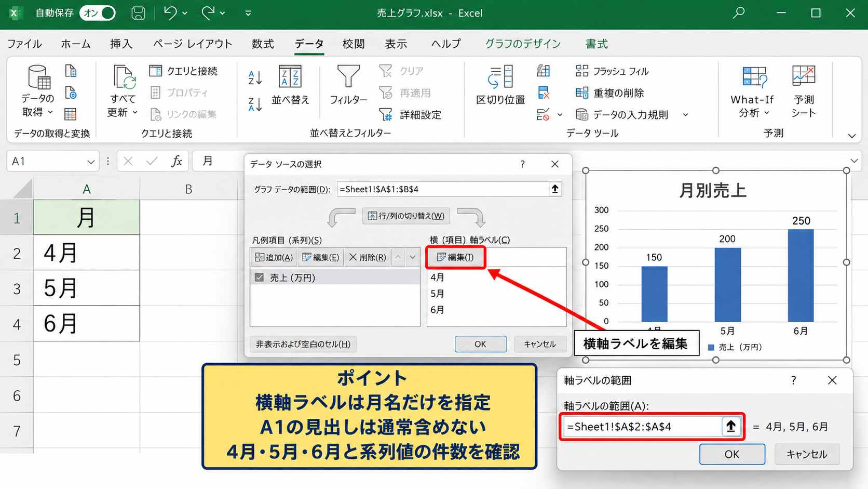This screenshot has width=868, height=489.
Task: Click データの入力規則 validation button
Action: tap(622, 115)
